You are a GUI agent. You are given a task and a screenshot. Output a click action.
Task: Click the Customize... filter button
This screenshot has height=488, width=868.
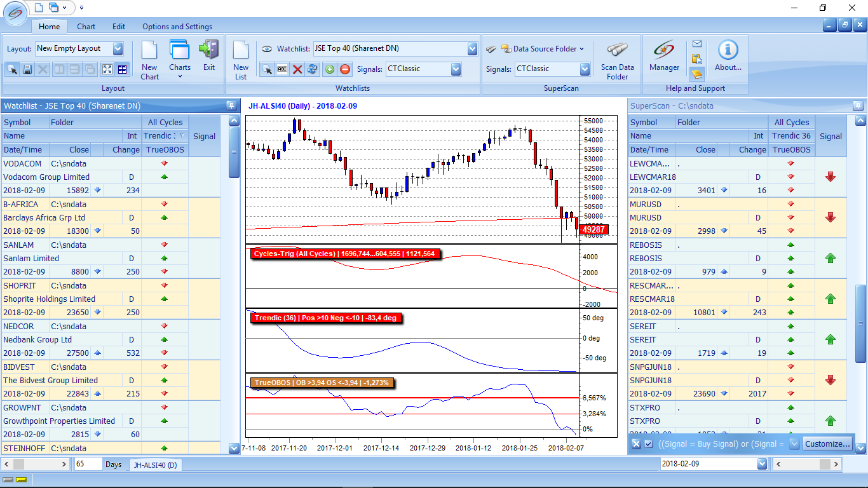click(x=827, y=444)
